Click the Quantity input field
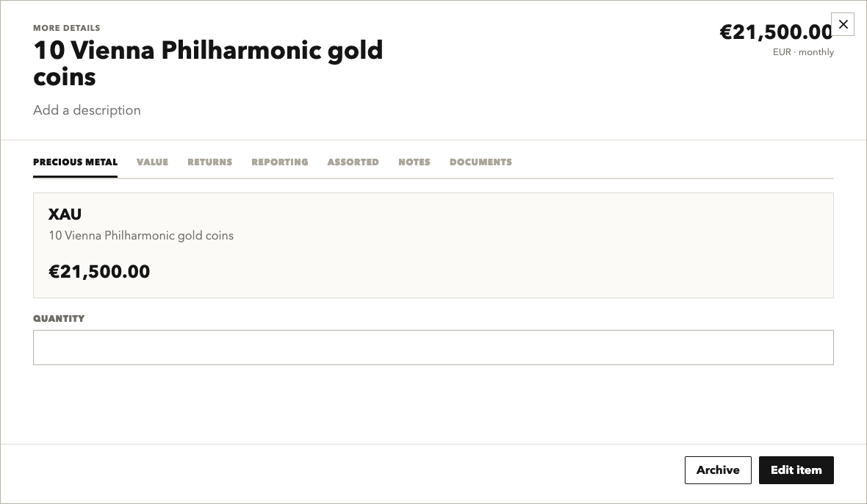867x504 pixels. (x=433, y=348)
